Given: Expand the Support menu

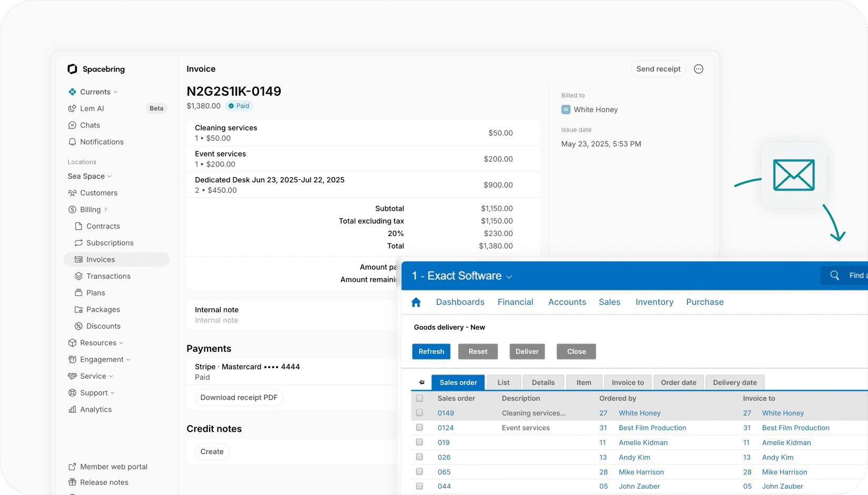Looking at the screenshot, I should 112,393.
